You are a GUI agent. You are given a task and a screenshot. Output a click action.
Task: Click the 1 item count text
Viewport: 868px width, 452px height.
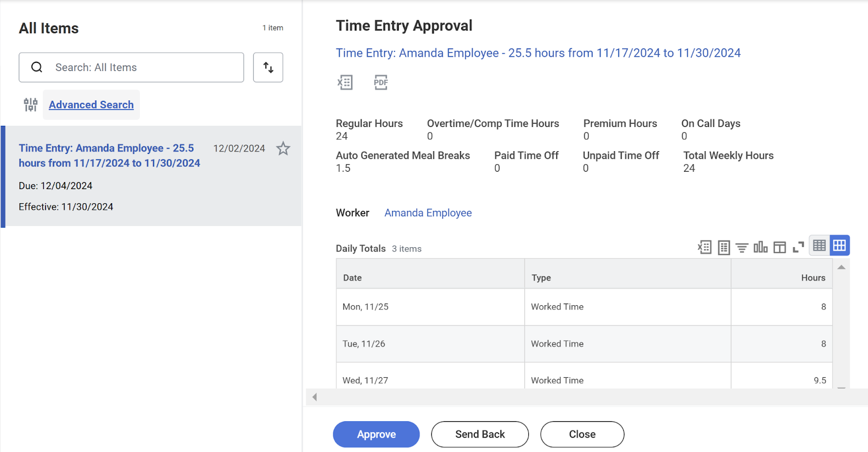[273, 28]
